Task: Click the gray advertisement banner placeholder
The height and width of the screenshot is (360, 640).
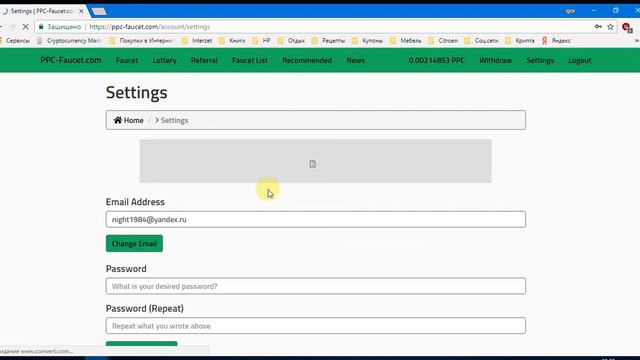Action: coord(316,161)
